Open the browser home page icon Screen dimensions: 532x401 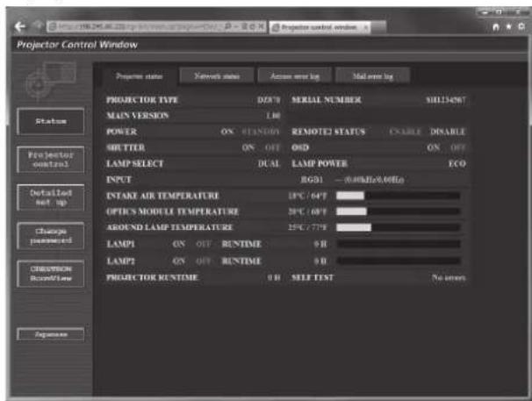[496, 27]
